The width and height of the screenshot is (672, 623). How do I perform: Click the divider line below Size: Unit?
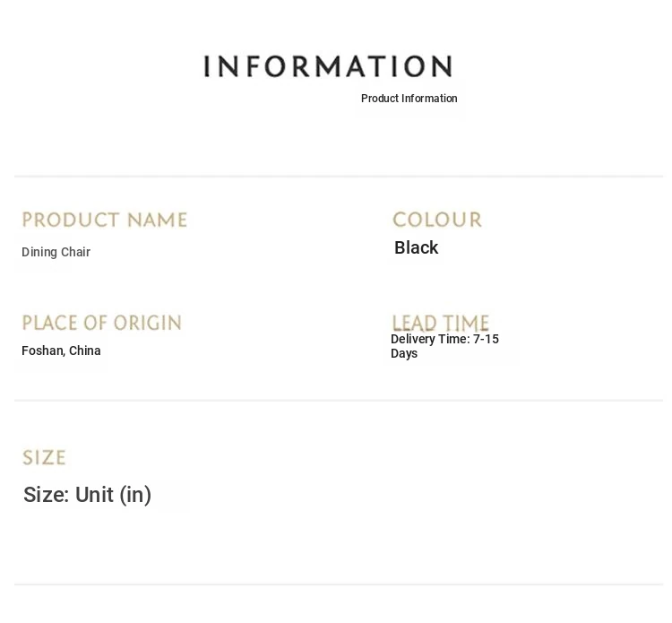[339, 584]
